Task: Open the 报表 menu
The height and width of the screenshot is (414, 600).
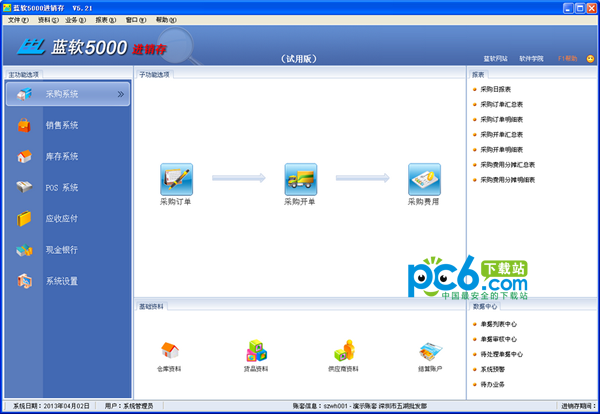Action: click(106, 20)
